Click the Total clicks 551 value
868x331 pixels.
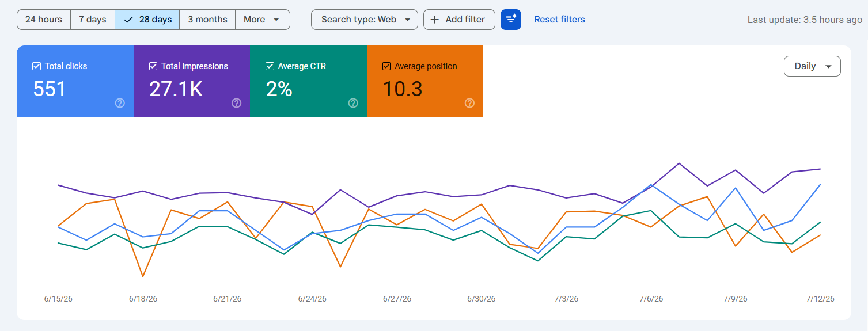click(x=50, y=89)
